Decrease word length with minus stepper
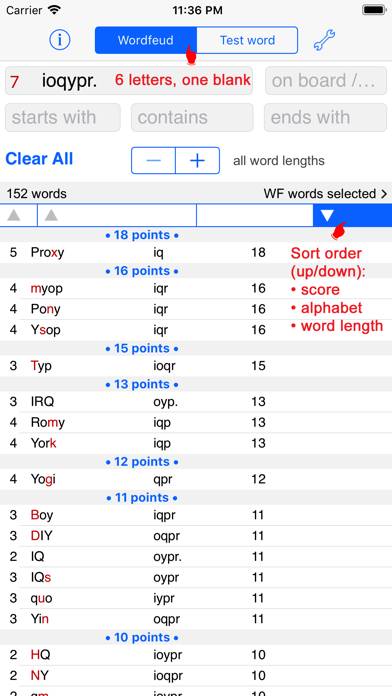The height and width of the screenshot is (696, 392). [x=153, y=160]
